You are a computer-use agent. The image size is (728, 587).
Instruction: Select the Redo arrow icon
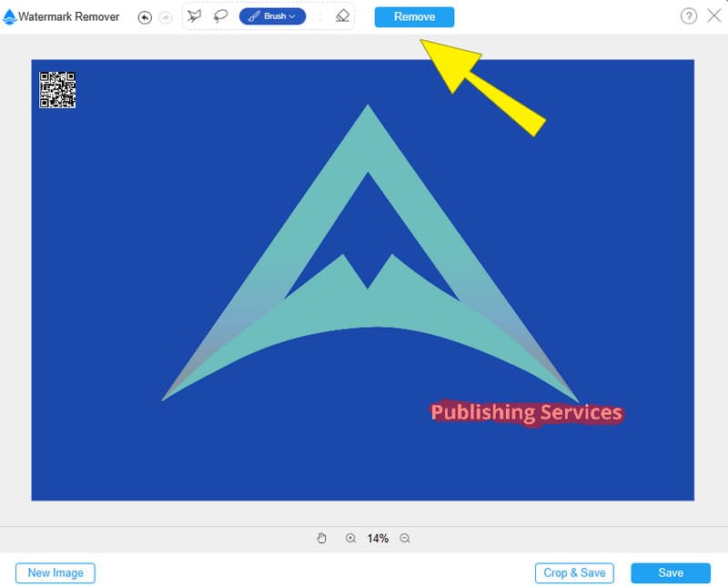tap(165, 15)
